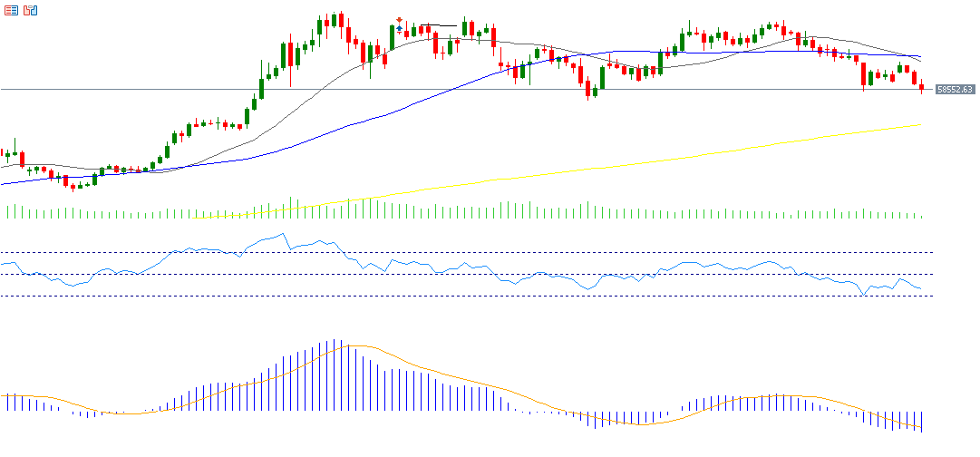Click the short black trade connection line

[437, 25]
